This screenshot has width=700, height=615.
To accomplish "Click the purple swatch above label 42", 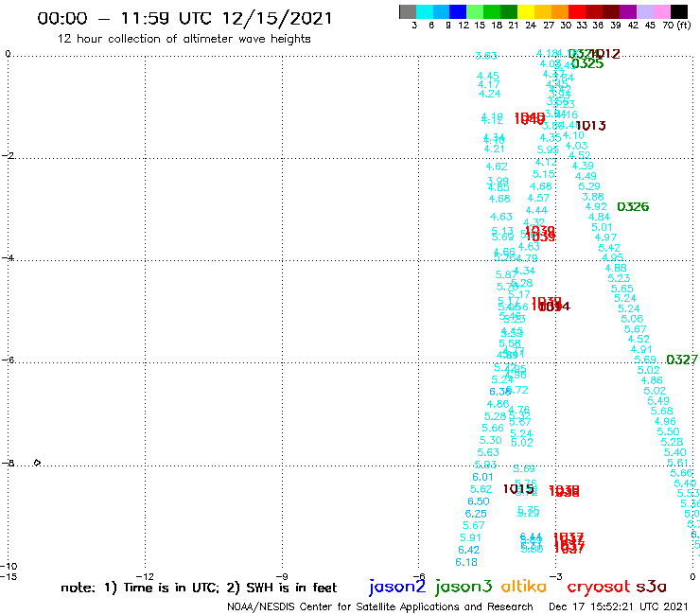I will pos(627,11).
